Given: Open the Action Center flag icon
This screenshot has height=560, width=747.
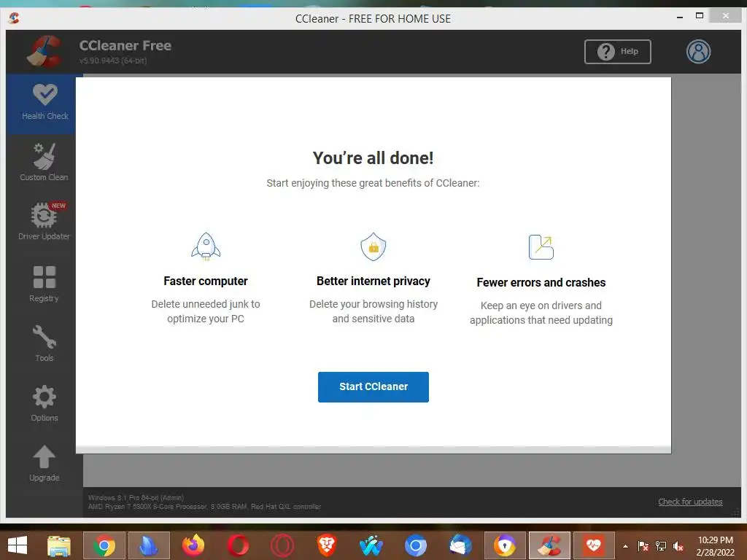Looking at the screenshot, I should 643,546.
